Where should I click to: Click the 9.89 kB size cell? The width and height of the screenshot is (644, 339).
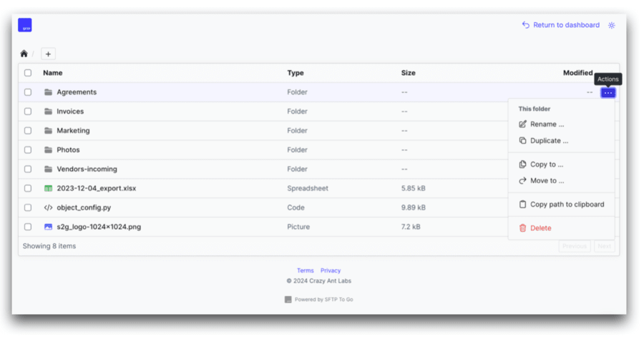(413, 207)
